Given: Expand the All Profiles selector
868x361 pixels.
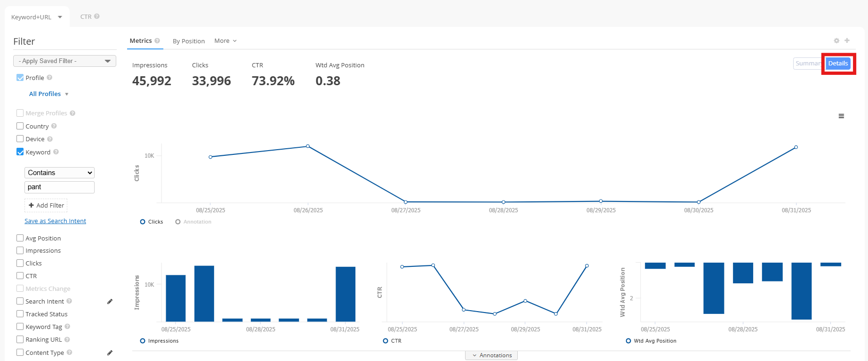Looking at the screenshot, I should coord(48,94).
